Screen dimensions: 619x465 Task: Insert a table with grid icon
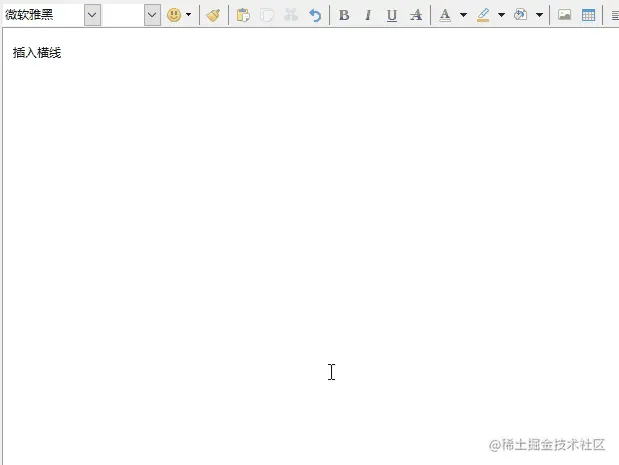(x=588, y=15)
